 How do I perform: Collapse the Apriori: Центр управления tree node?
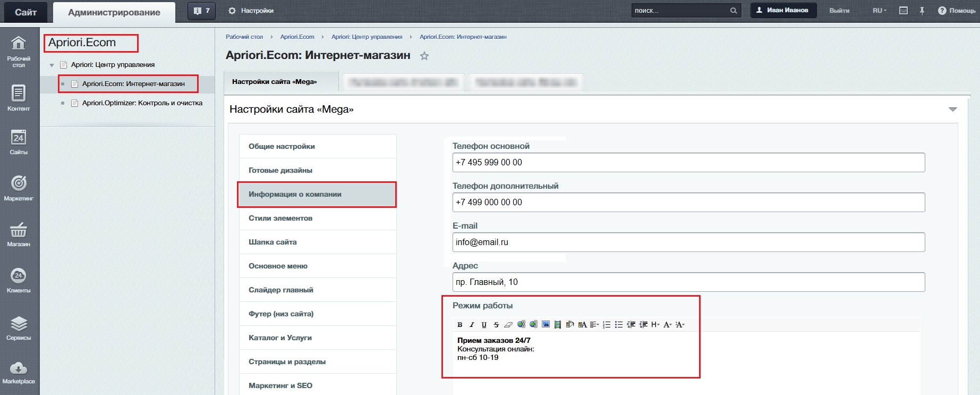[52, 65]
